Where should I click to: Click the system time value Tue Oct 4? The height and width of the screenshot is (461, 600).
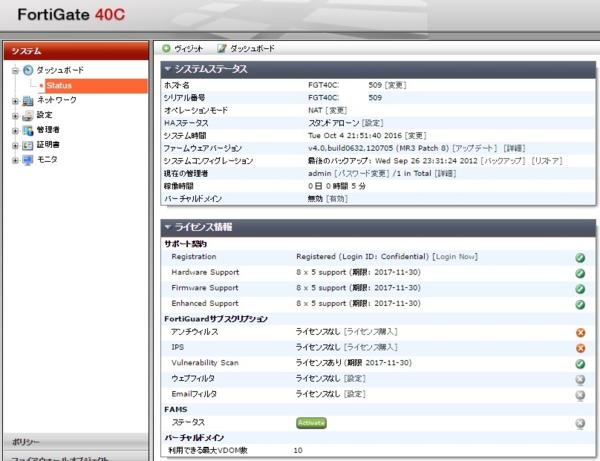[355, 135]
